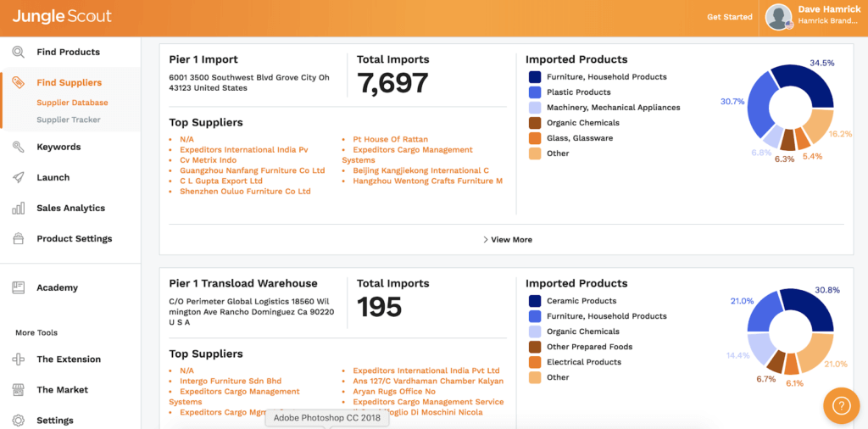868x429 pixels.
Task: Click the Plastic Products legend color swatch
Action: click(x=535, y=92)
